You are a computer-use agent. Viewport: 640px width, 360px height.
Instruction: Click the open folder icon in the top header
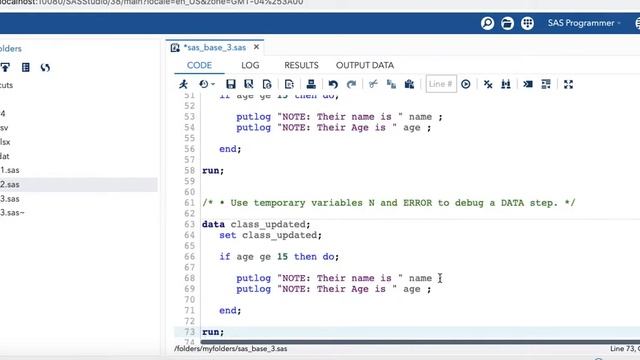coord(507,23)
